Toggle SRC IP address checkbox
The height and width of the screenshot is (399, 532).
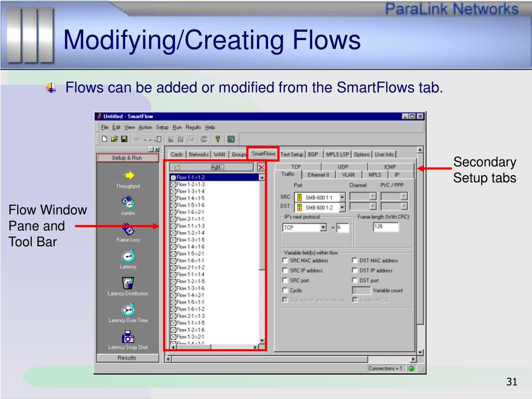click(285, 270)
